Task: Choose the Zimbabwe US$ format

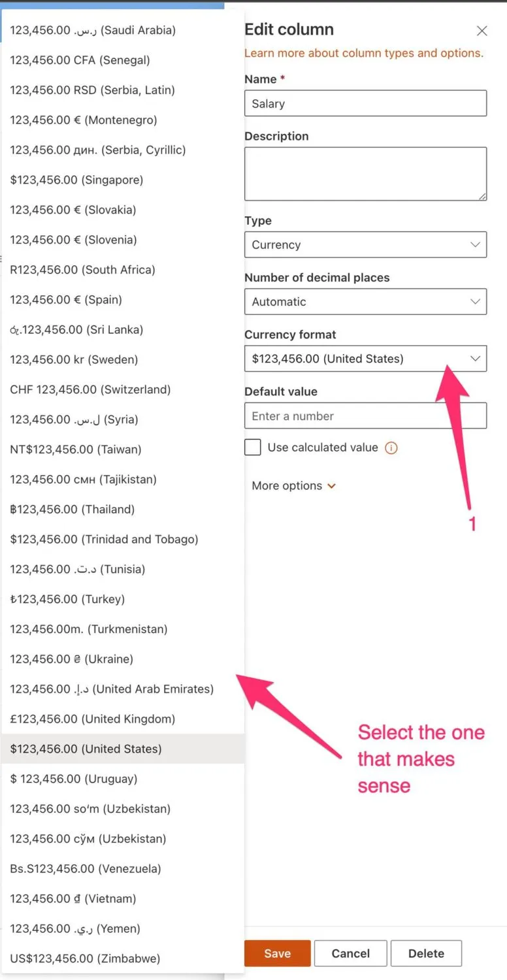Action: tap(85, 959)
